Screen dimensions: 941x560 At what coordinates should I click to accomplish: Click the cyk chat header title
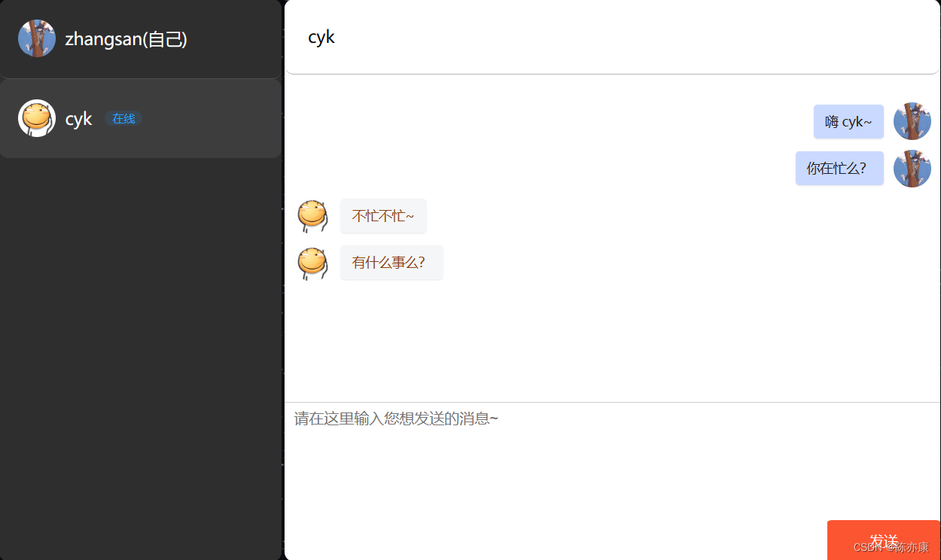(x=321, y=37)
